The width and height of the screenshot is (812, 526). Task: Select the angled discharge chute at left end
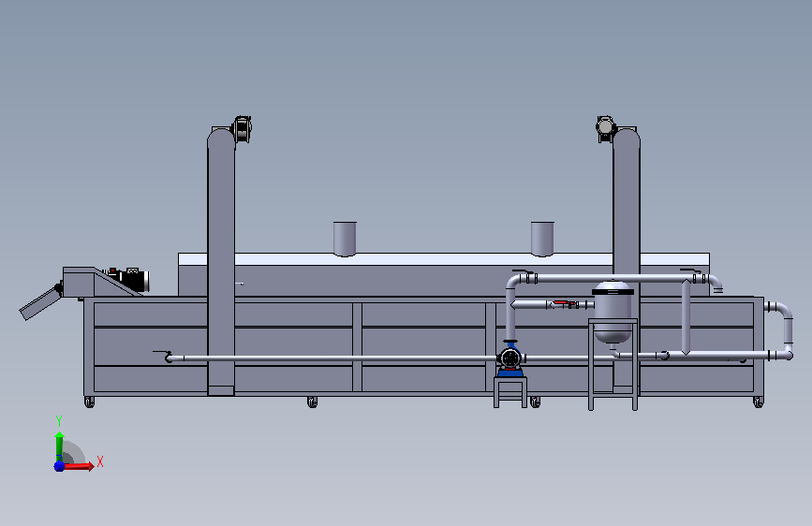[x=40, y=303]
